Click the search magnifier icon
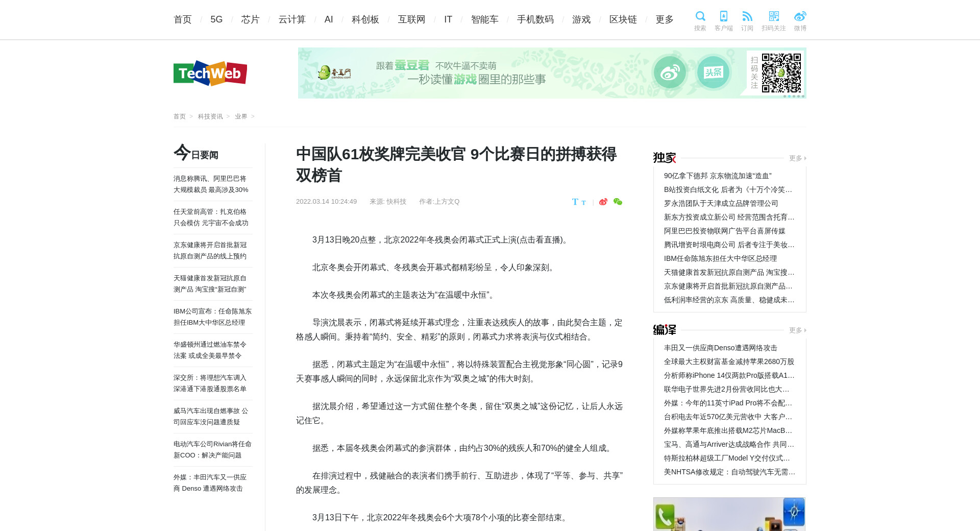This screenshot has height=531, width=980. pyautogui.click(x=700, y=16)
